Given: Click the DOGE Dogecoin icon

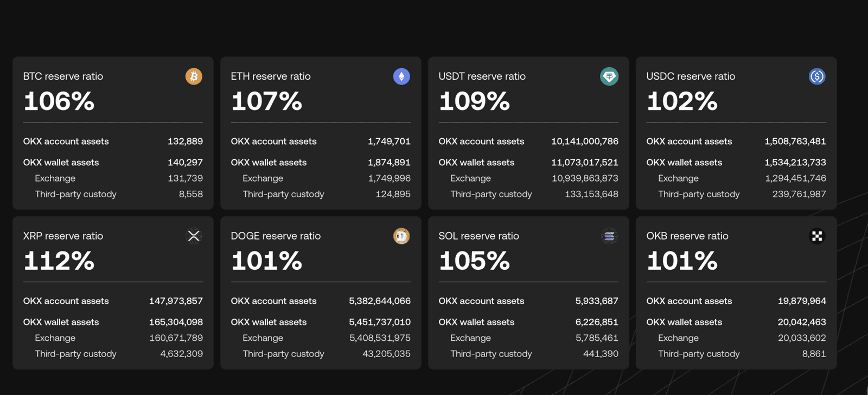Looking at the screenshot, I should 401,236.
